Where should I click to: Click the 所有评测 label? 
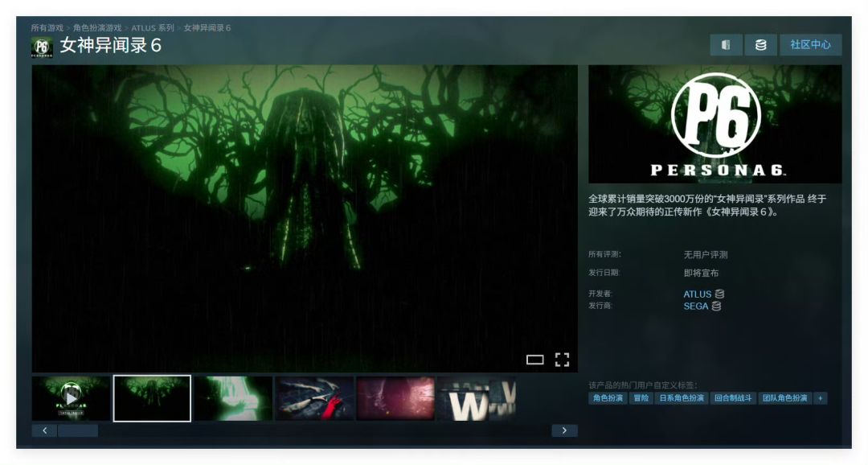[604, 254]
